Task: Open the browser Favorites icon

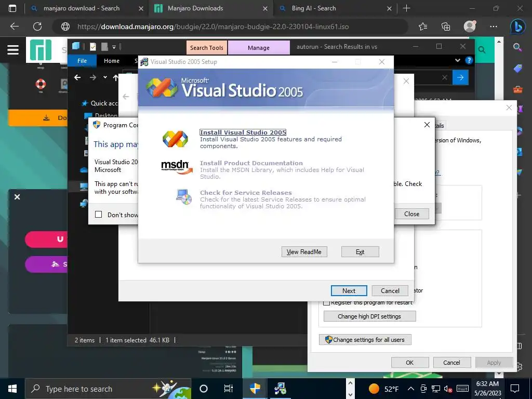Action: [x=423, y=26]
